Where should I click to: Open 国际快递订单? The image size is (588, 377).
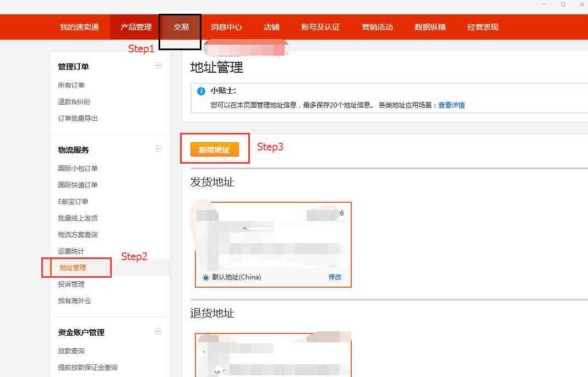click(78, 185)
